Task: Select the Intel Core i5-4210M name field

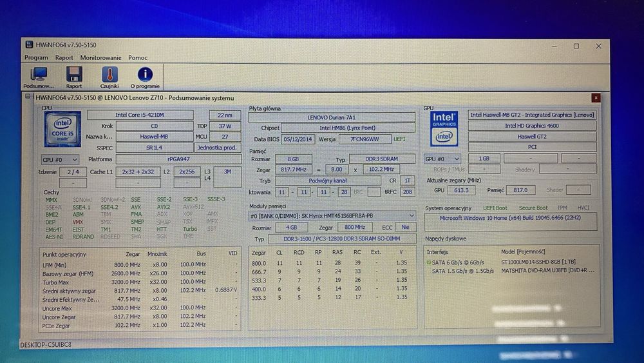Action: point(140,115)
